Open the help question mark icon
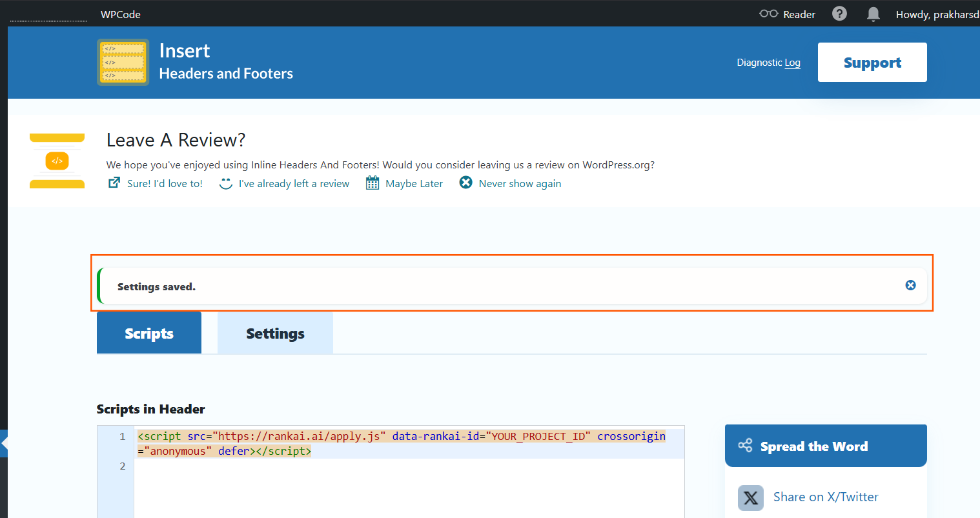The width and height of the screenshot is (980, 518). click(x=839, y=14)
